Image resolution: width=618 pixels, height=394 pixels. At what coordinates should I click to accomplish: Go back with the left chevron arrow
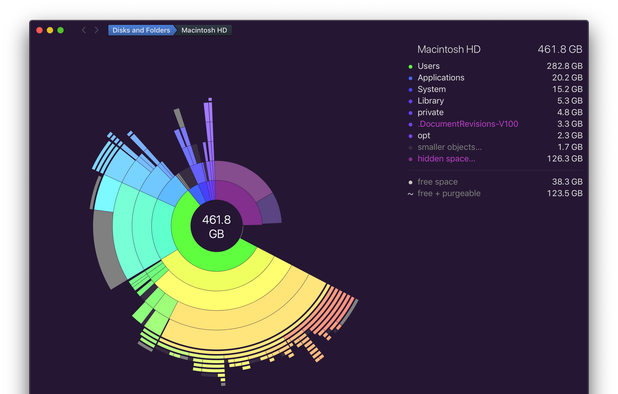pos(84,30)
